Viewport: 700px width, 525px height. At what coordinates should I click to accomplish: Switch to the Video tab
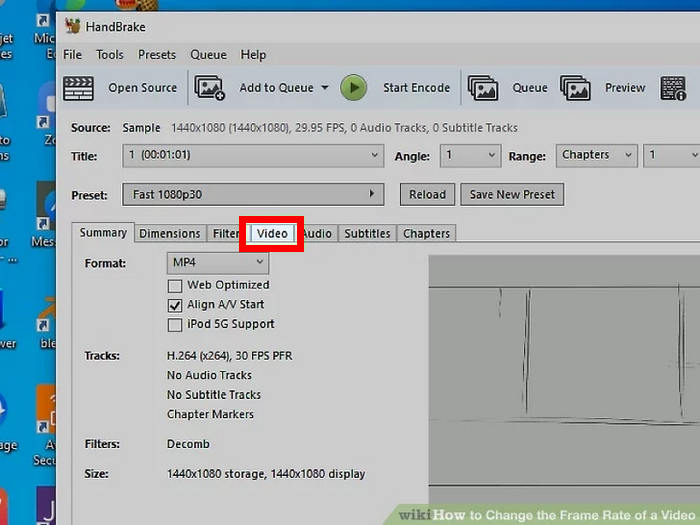point(272,234)
